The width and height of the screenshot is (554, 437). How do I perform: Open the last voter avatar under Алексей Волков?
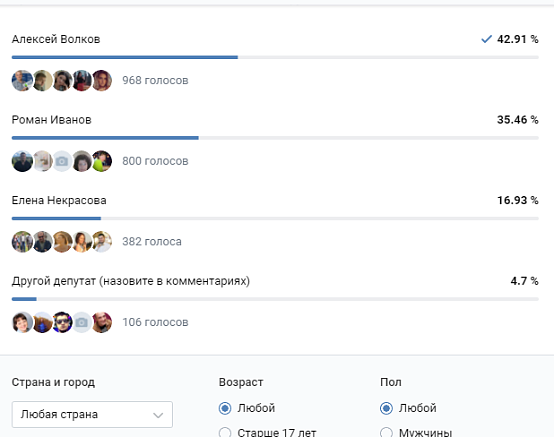102,80
